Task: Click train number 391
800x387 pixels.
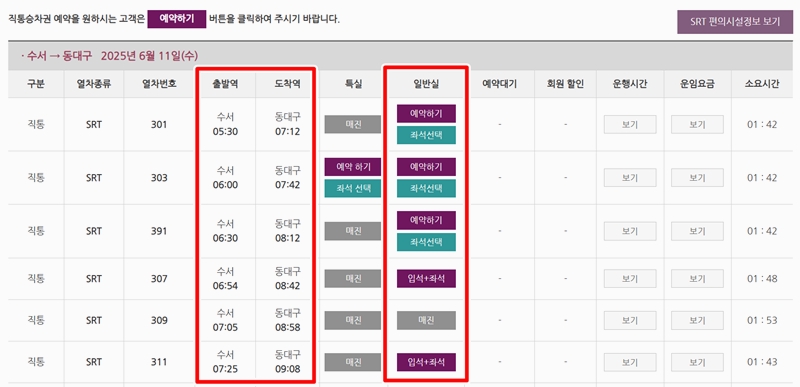Action: 159,231
